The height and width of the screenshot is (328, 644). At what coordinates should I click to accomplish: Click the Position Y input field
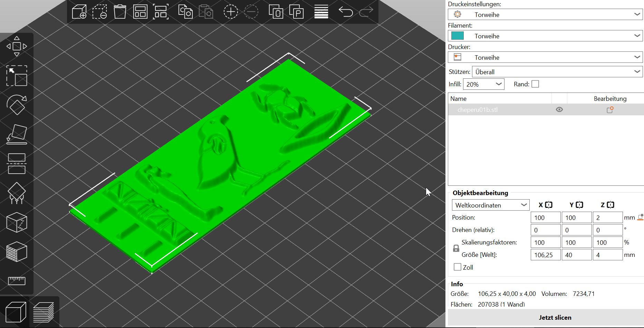(577, 218)
